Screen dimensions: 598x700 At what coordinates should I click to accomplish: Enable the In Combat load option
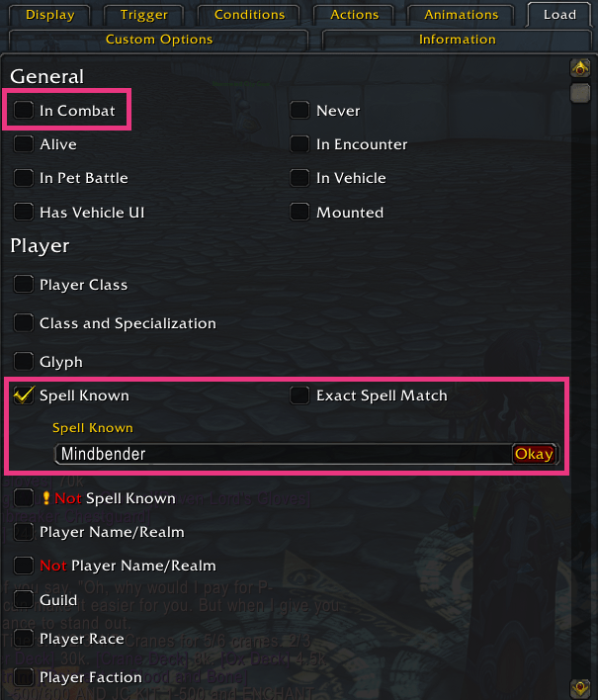pyautogui.click(x=24, y=111)
